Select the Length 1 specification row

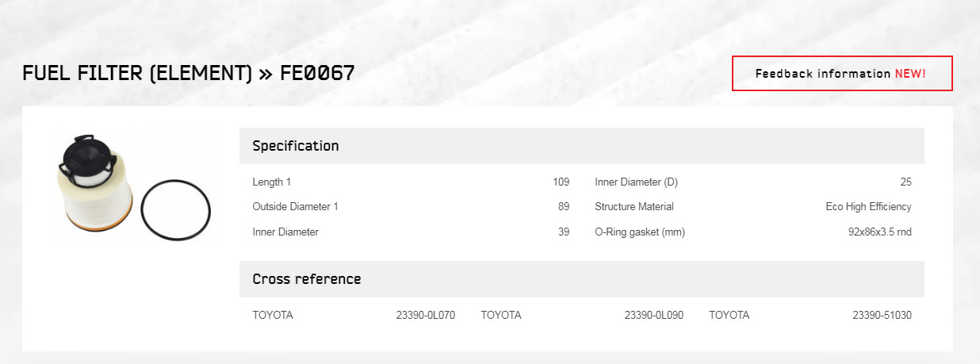click(411, 182)
